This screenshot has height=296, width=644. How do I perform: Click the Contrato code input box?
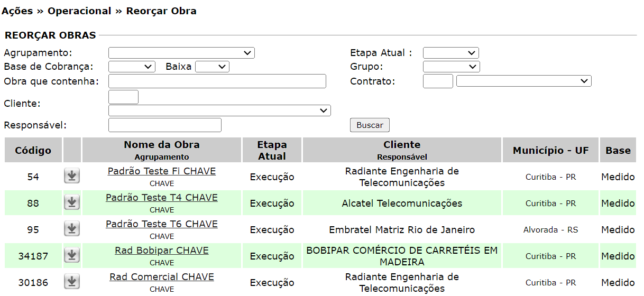click(438, 81)
